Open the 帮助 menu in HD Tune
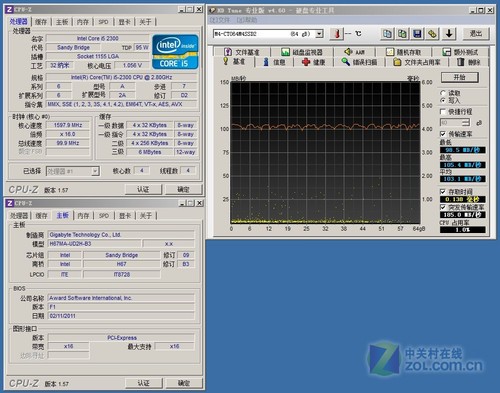The image size is (500, 393). pos(247,20)
